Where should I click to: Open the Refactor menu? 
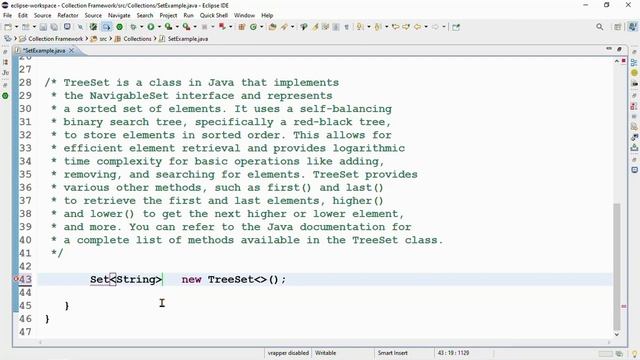(68, 16)
